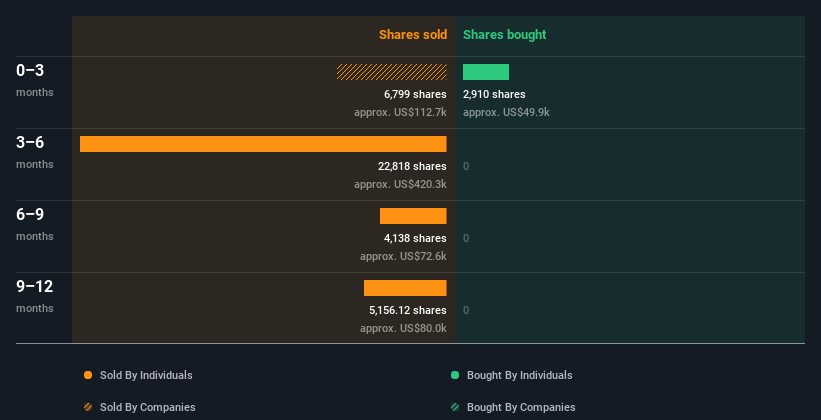Click the approx. US$112.7k amount
The image size is (821, 420).
coord(401,112)
